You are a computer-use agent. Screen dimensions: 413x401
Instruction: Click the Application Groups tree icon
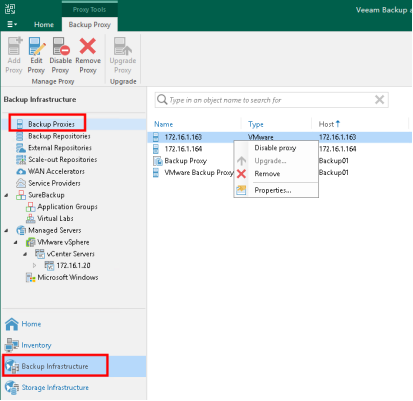pos(30,207)
